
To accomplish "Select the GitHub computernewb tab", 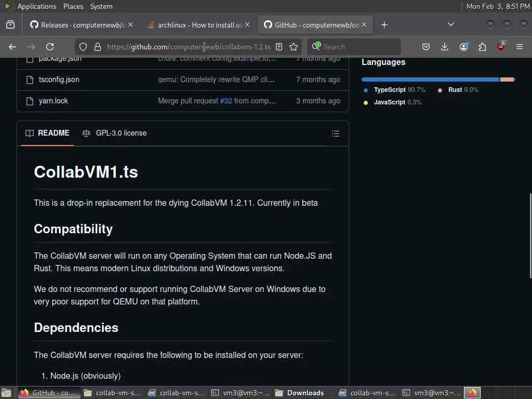I will 315,25.
